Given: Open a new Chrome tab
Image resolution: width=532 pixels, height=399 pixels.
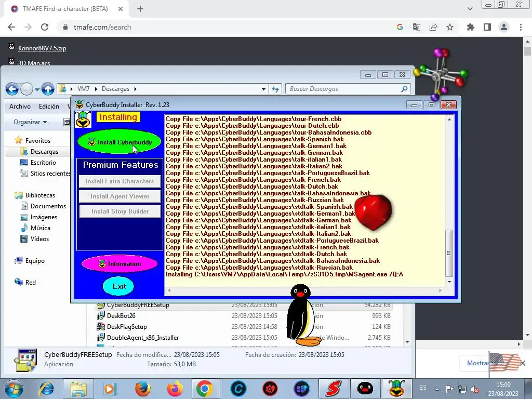Looking at the screenshot, I should (140, 9).
